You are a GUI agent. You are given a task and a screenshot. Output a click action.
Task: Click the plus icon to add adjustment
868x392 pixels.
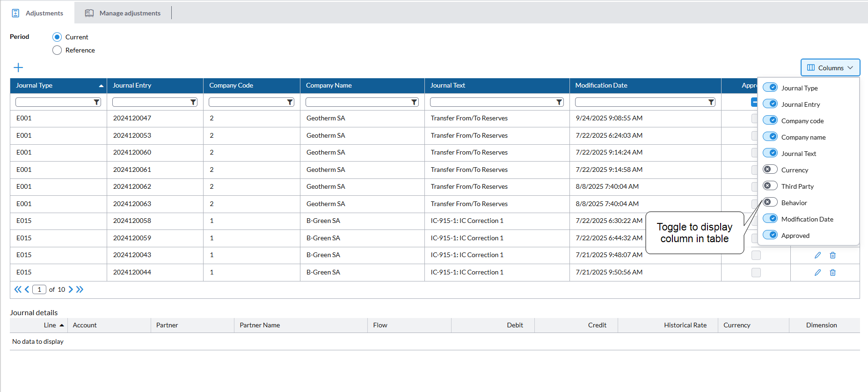click(18, 68)
